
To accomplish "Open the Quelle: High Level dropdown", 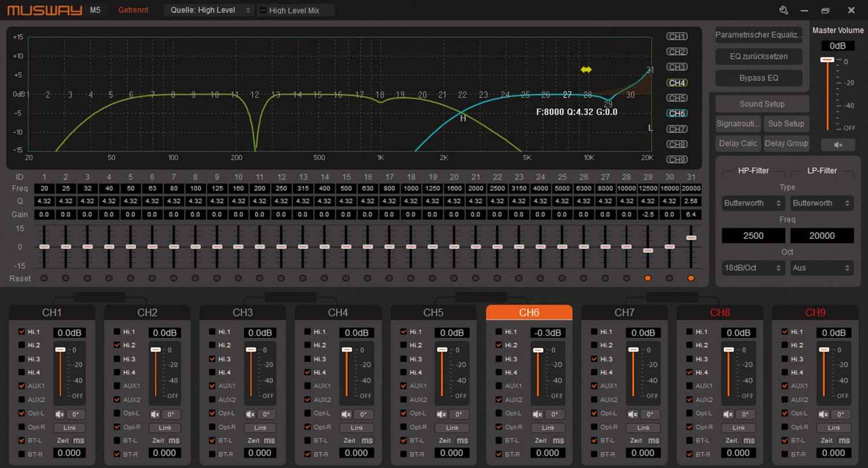I will tap(209, 10).
